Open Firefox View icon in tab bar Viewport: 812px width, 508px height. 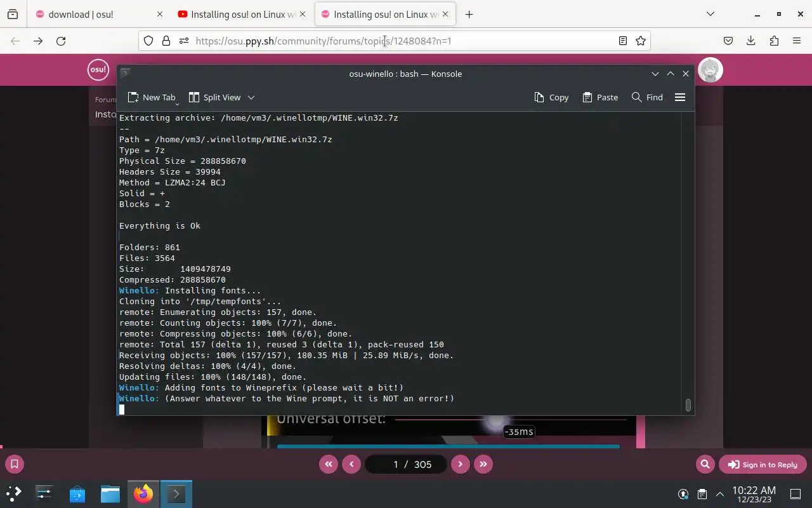(x=13, y=14)
